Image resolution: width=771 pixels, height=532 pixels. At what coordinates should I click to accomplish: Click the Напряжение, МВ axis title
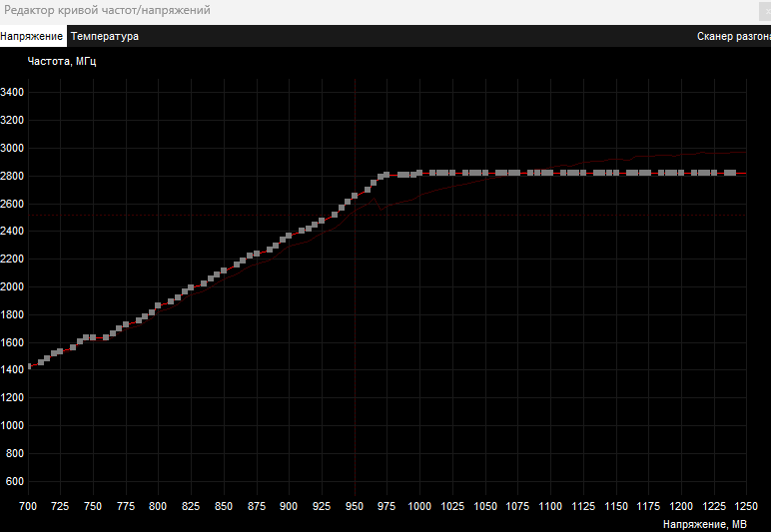coord(705,524)
